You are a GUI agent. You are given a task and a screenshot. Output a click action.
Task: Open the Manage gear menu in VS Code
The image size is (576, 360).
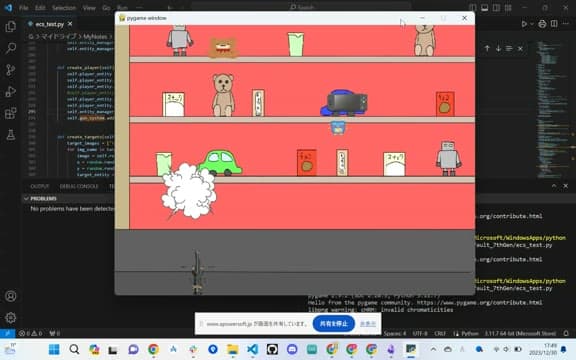pos(11,317)
